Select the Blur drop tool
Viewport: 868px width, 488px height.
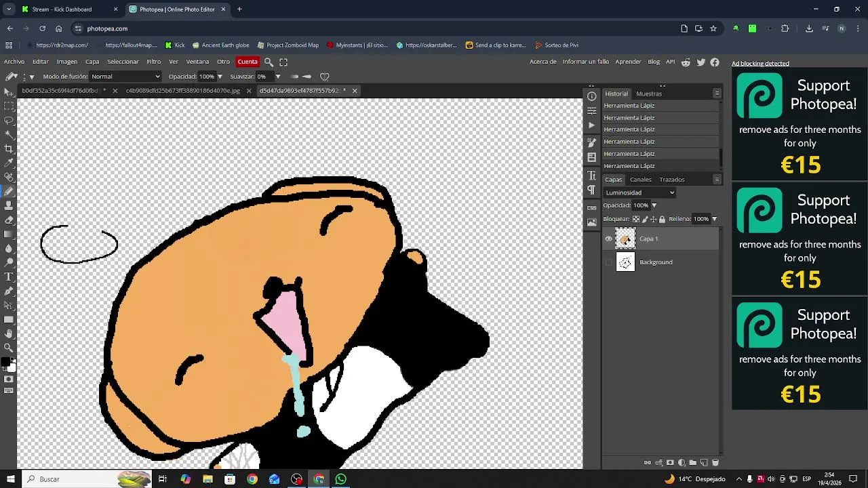9,248
